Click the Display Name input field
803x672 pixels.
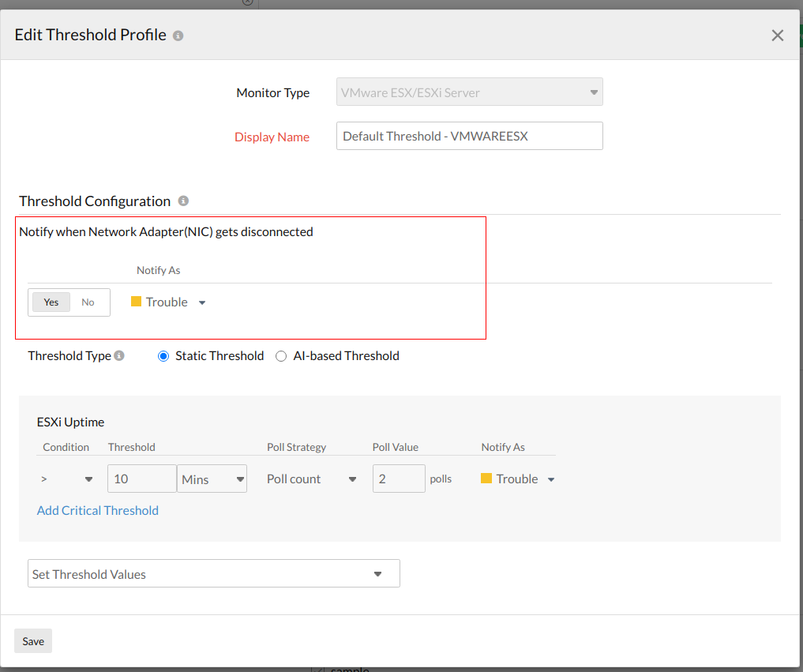[469, 137]
